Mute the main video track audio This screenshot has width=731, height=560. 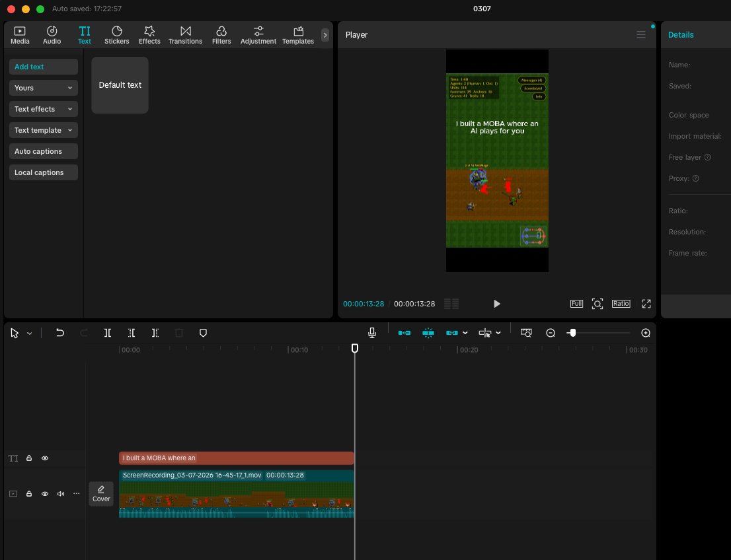pos(61,493)
